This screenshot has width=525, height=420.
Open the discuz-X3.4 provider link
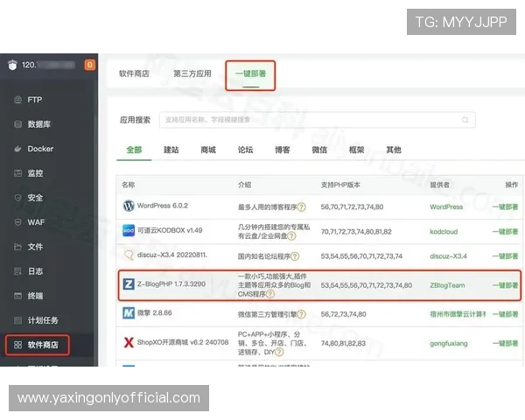tap(448, 256)
